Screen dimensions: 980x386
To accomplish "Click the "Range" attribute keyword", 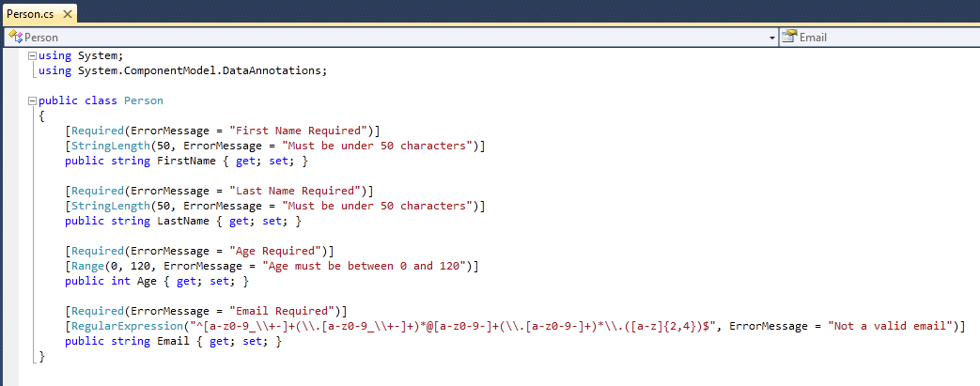I will [87, 266].
